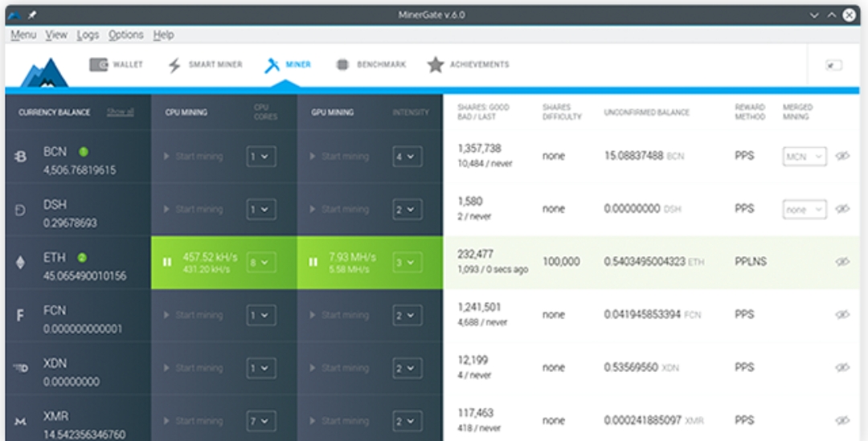868x441 pixels.
Task: Start BCN CPU mining
Action: 194,157
